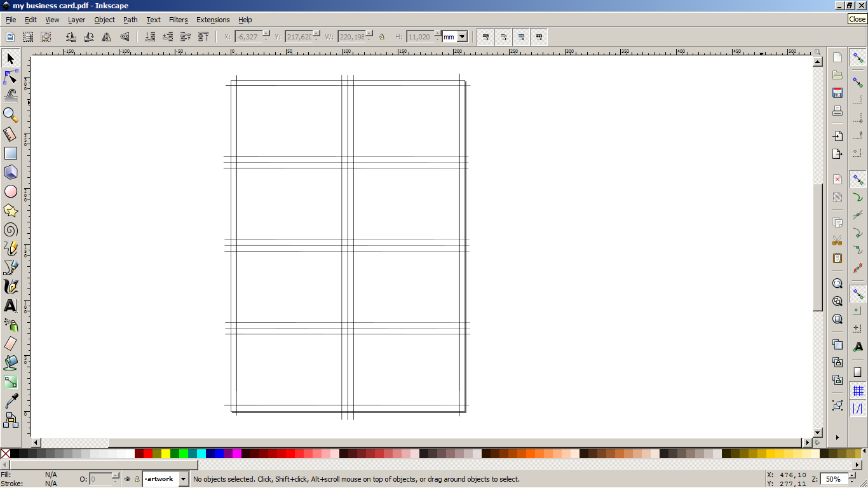The image size is (868, 488).
Task: Select the Node editing tool
Action: pos(11,78)
